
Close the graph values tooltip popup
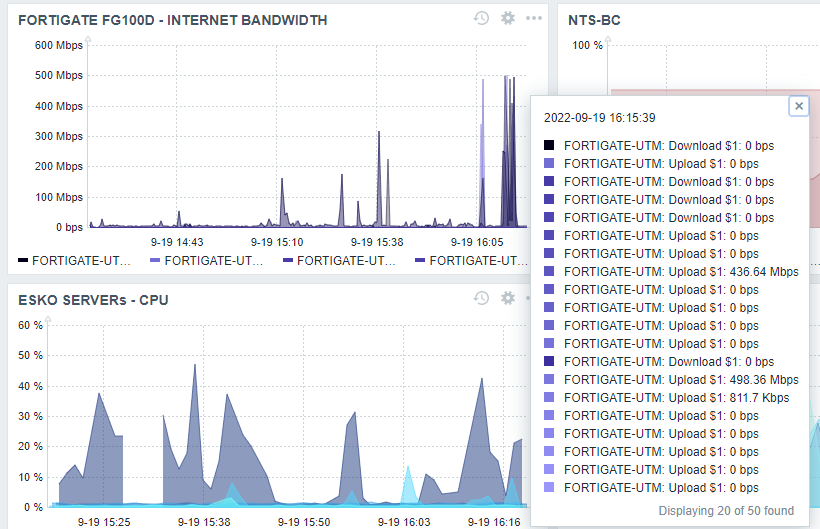coord(798,106)
